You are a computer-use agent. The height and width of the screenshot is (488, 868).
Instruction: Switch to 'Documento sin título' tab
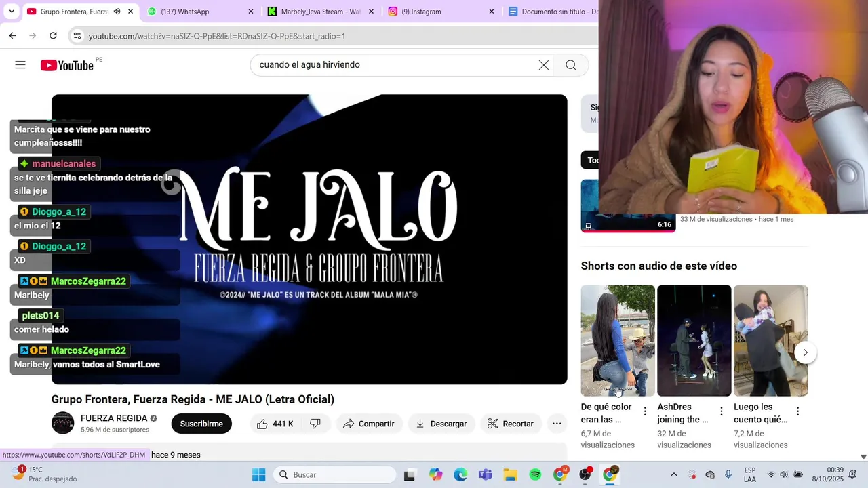(x=551, y=12)
